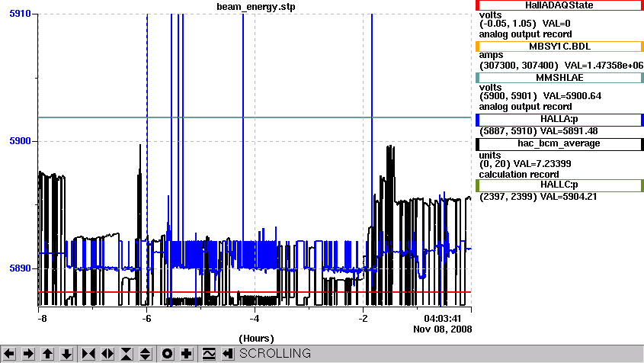Select the hac_bcm_average legend label

coord(559,143)
